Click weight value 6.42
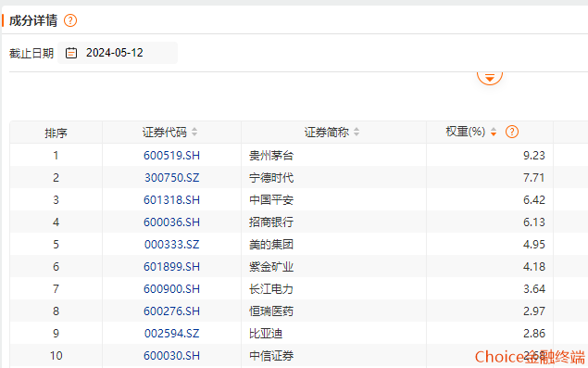The height and width of the screenshot is (368, 588). tap(534, 200)
